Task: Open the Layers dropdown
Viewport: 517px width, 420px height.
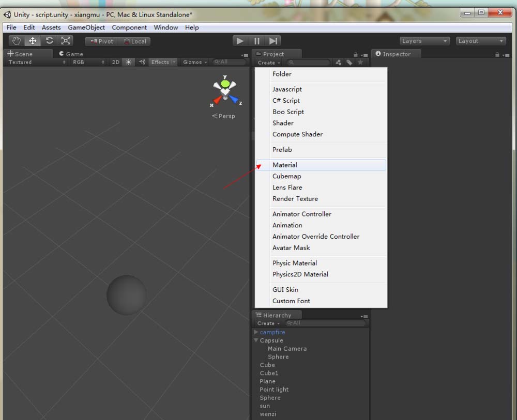Action: click(424, 41)
